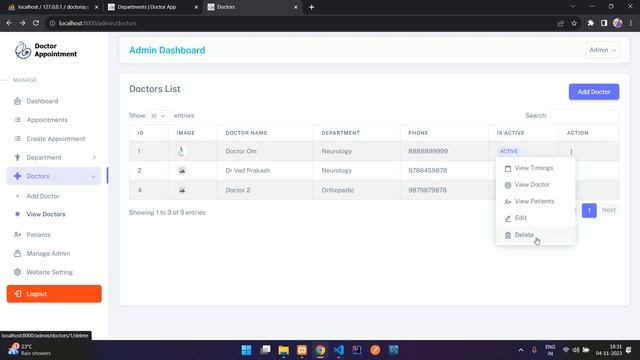This screenshot has height=360, width=640.
Task: Click the ACTIVE badge for Doctor Om
Action: pos(509,151)
